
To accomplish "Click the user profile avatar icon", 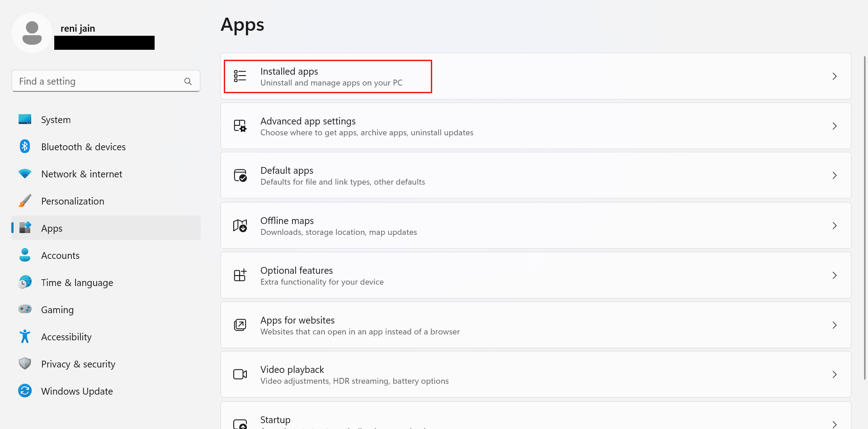I will [32, 33].
